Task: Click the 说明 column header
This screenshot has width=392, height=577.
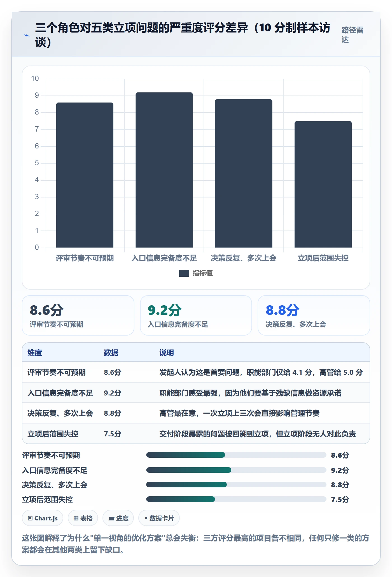Action: 167,353
